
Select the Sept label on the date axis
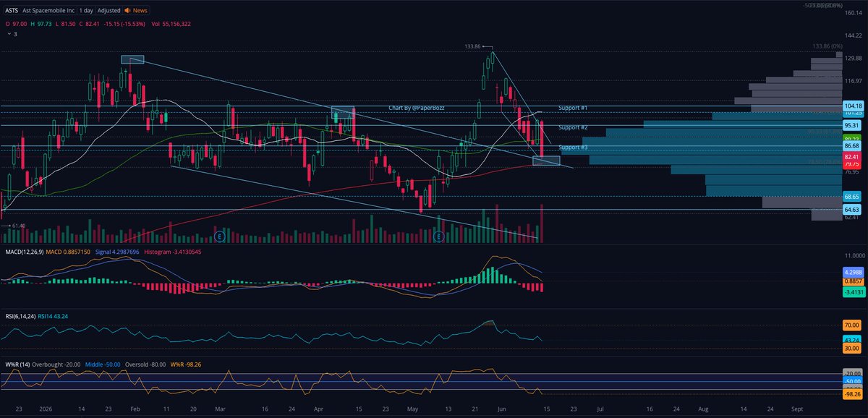[x=797, y=409]
